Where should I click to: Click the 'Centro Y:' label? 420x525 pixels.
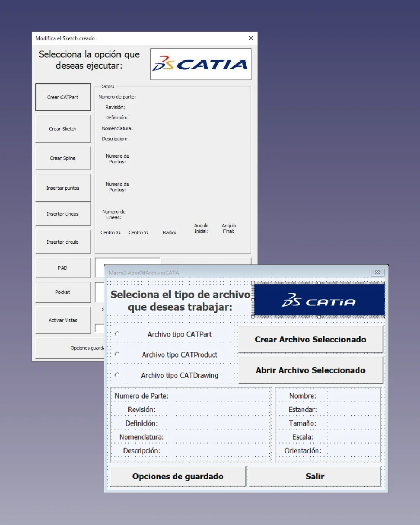pyautogui.click(x=139, y=232)
